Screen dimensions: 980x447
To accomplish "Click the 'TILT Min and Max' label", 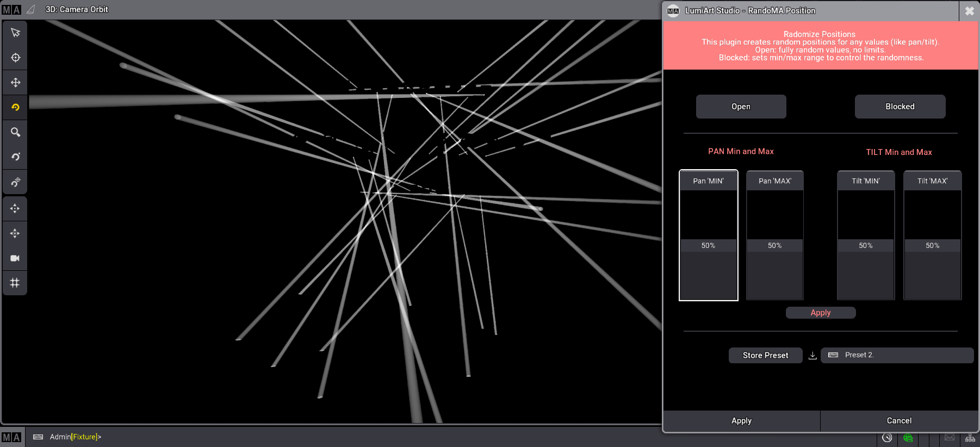I will 899,152.
